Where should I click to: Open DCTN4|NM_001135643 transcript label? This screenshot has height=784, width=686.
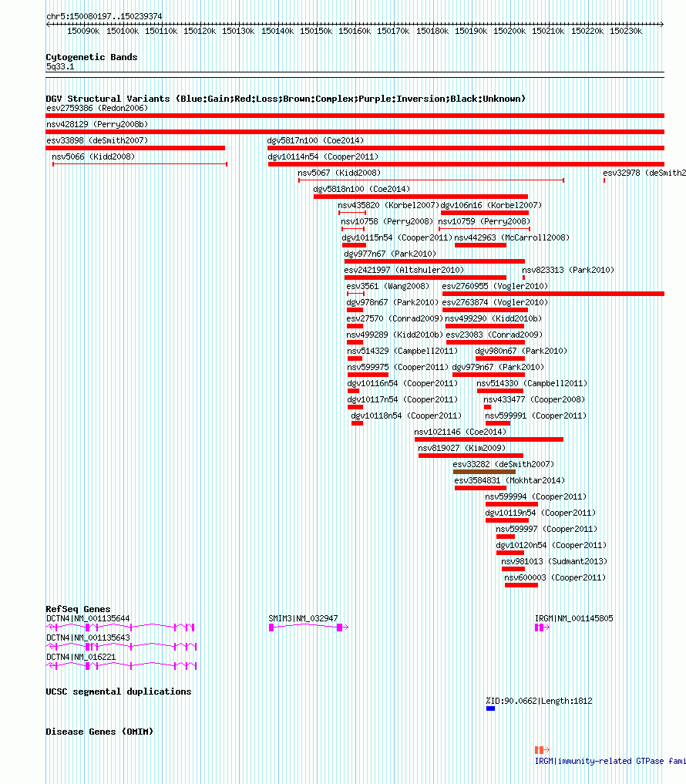[88, 638]
